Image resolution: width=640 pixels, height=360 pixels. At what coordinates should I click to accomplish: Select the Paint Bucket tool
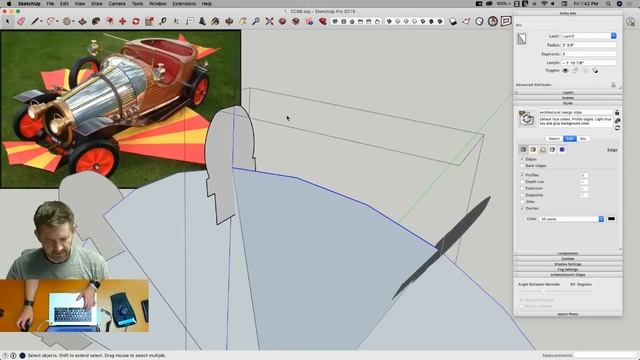216,21
